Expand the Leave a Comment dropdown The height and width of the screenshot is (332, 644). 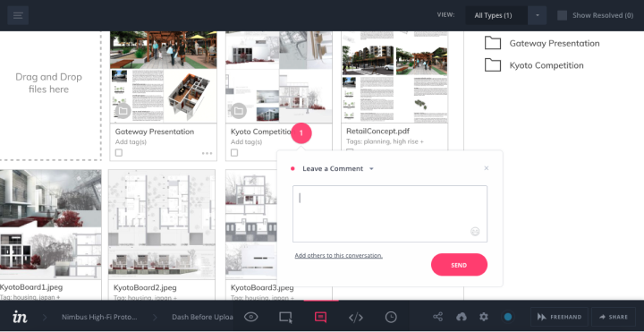point(372,168)
